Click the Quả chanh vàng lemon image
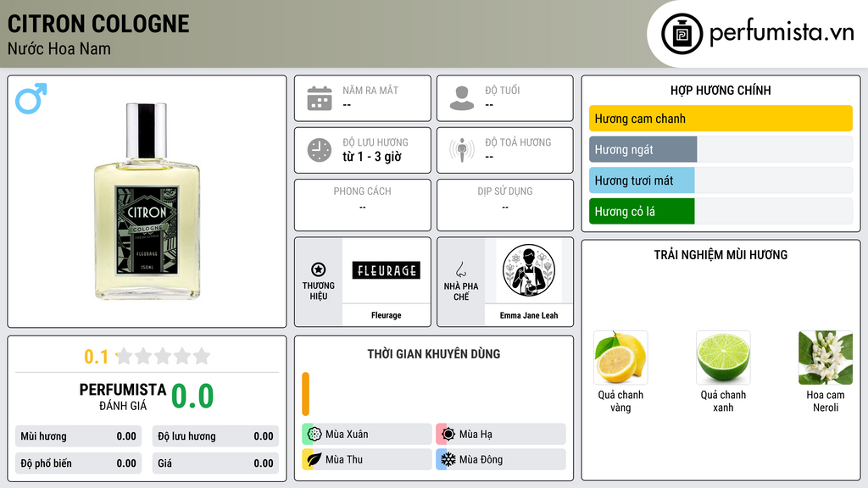 (x=620, y=358)
